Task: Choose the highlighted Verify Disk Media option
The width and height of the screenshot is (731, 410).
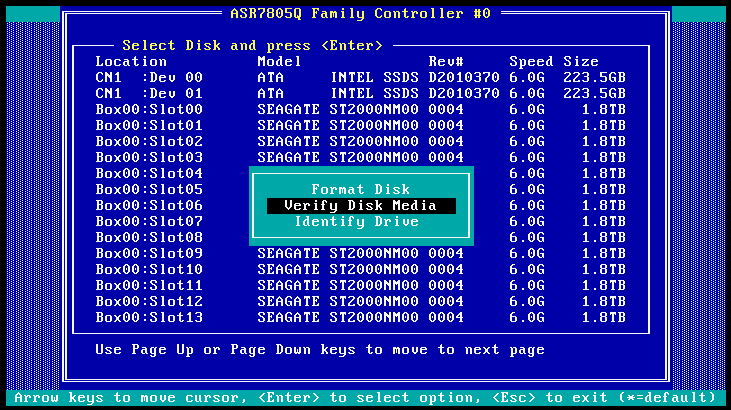Action: [361, 205]
